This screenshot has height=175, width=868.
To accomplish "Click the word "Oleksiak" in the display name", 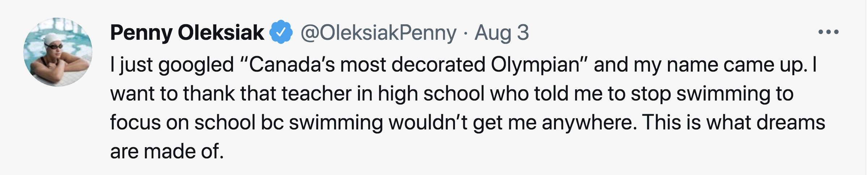I will pyautogui.click(x=221, y=33).
